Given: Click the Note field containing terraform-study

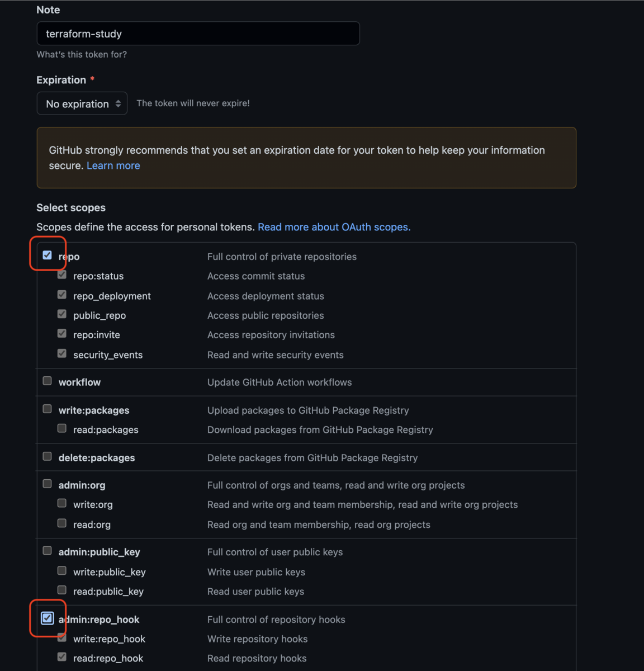Looking at the screenshot, I should tap(198, 34).
